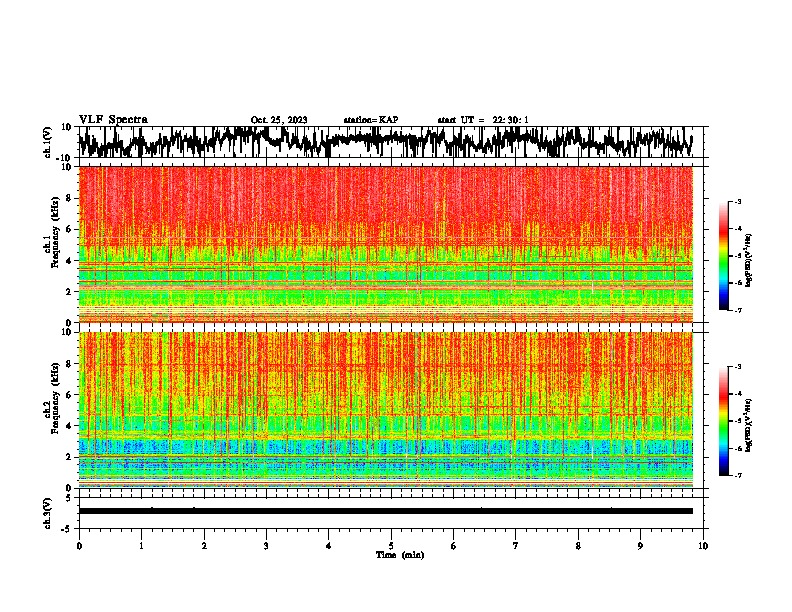
Task: Click the "ch.3(V)" axis label
Action: pos(48,513)
